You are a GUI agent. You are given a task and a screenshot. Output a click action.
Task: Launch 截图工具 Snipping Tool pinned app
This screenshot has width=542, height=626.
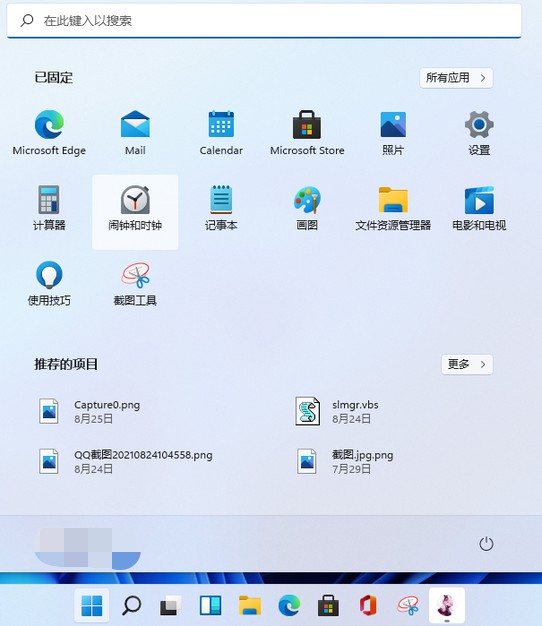click(135, 283)
